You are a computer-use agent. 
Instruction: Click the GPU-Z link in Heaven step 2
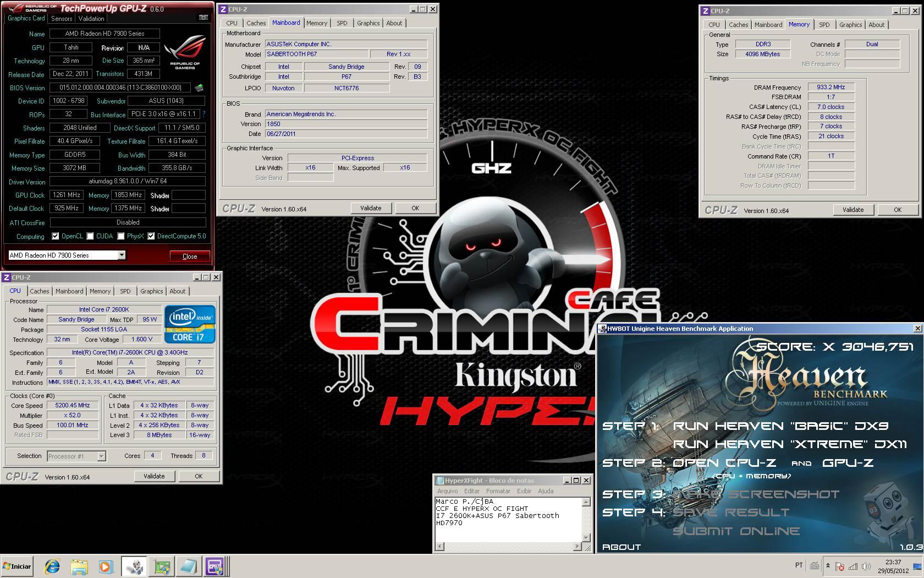[x=848, y=463]
